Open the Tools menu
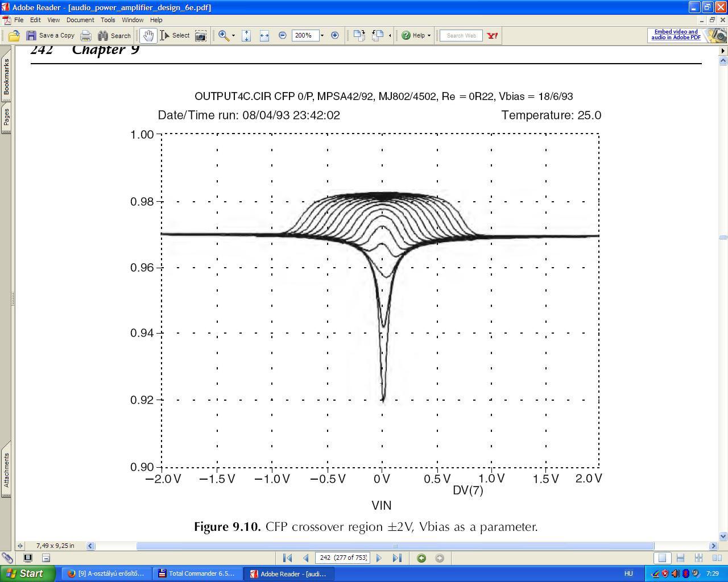 coord(108,20)
